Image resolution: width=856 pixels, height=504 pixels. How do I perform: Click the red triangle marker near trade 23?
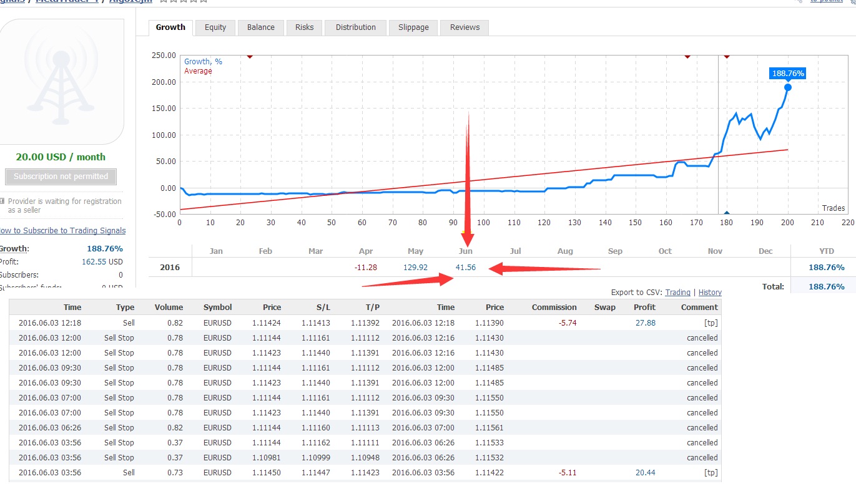tap(250, 57)
